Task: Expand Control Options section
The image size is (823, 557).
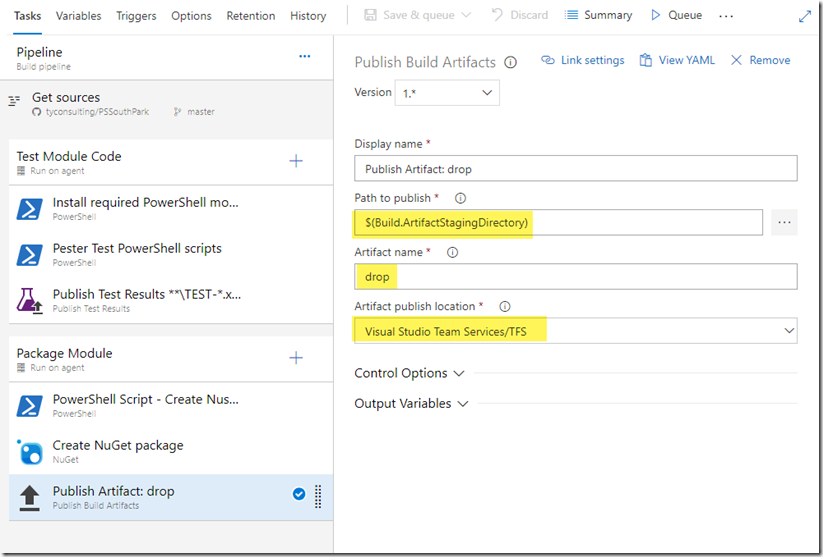Action: click(x=409, y=373)
